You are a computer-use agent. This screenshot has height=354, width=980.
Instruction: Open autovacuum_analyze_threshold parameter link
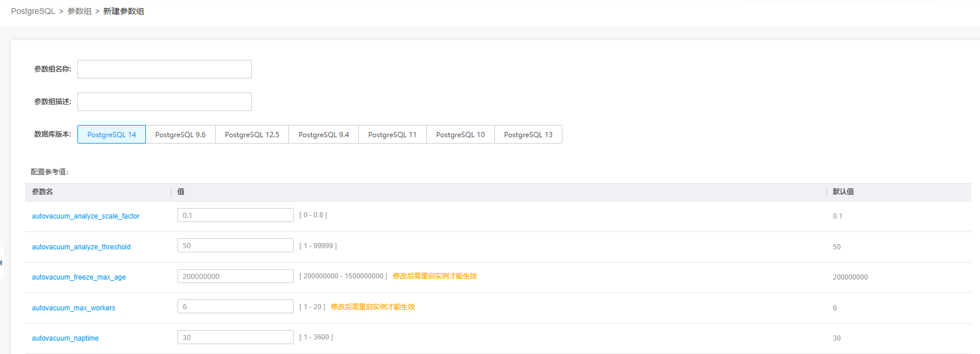click(x=81, y=247)
